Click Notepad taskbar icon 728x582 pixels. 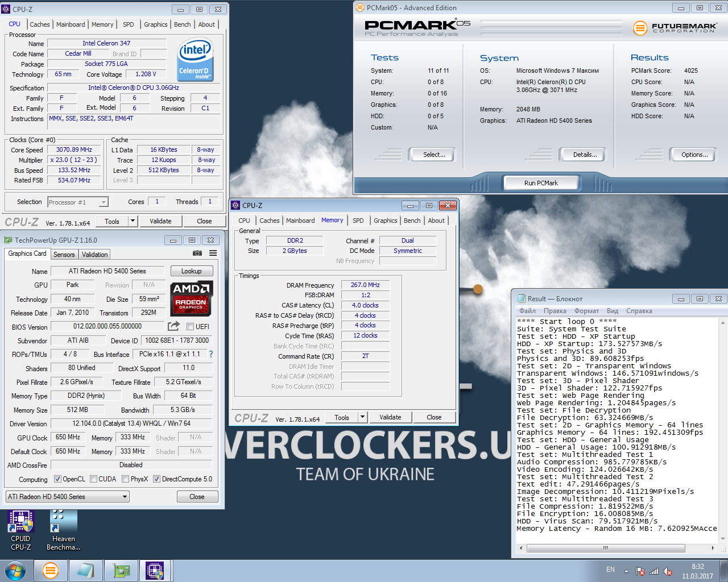[x=85, y=571]
